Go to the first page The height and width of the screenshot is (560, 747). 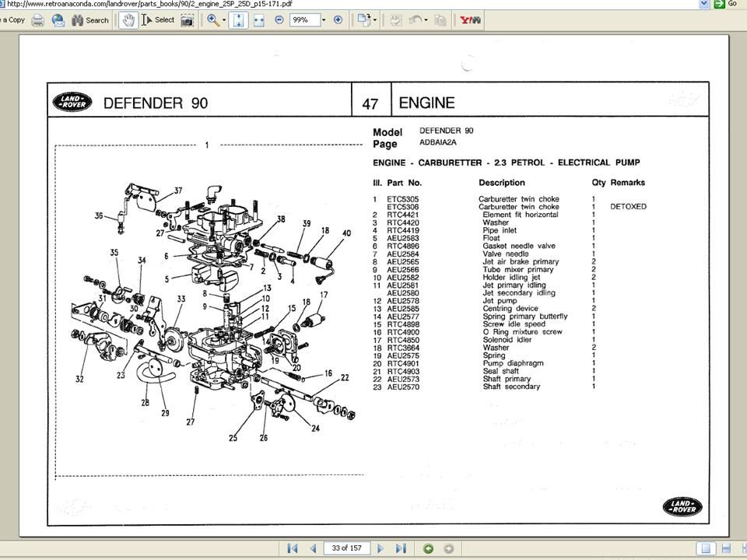[x=293, y=548]
